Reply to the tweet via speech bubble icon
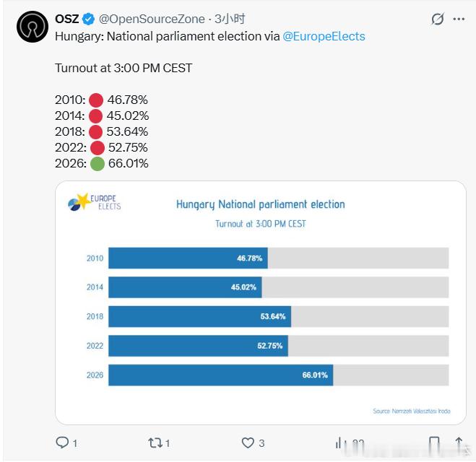The image size is (476, 462). click(x=62, y=443)
